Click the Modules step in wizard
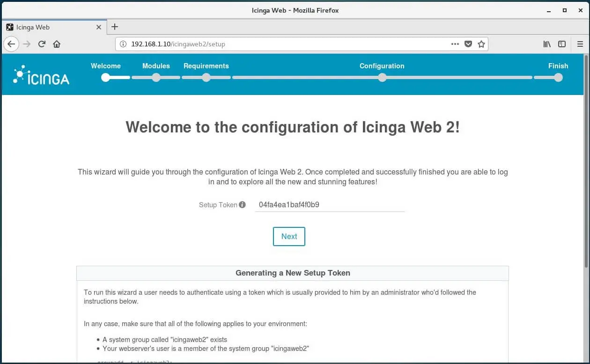Image resolution: width=590 pixels, height=364 pixels. click(x=156, y=66)
